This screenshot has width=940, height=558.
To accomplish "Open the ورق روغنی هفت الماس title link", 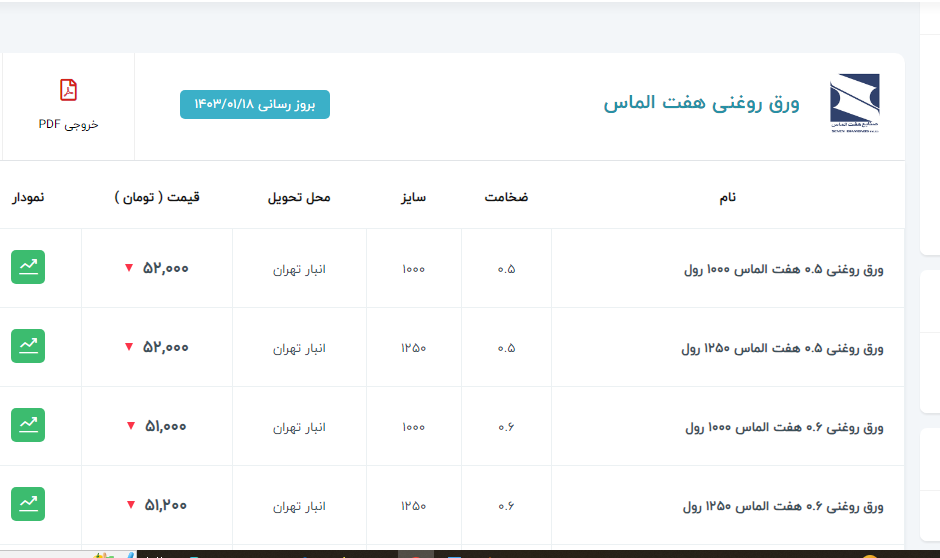I will [701, 103].
